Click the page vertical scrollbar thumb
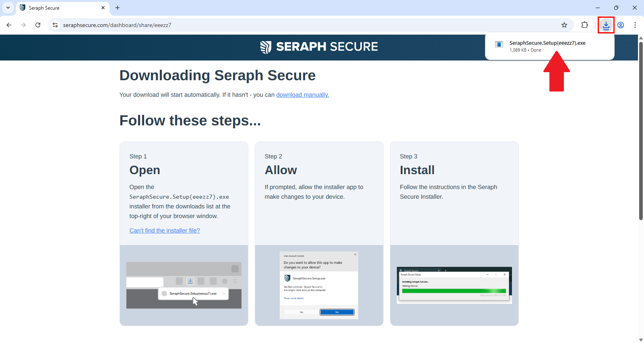This screenshot has width=644, height=343. pos(641,131)
